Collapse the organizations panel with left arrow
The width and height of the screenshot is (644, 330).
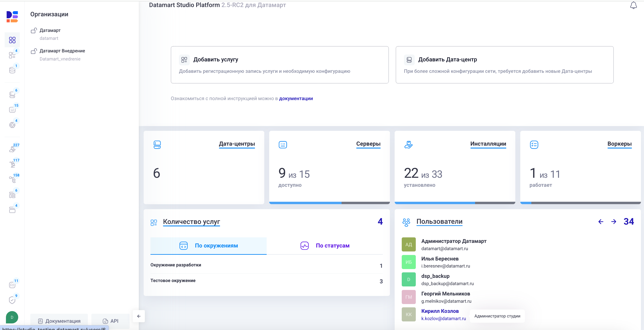[139, 316]
